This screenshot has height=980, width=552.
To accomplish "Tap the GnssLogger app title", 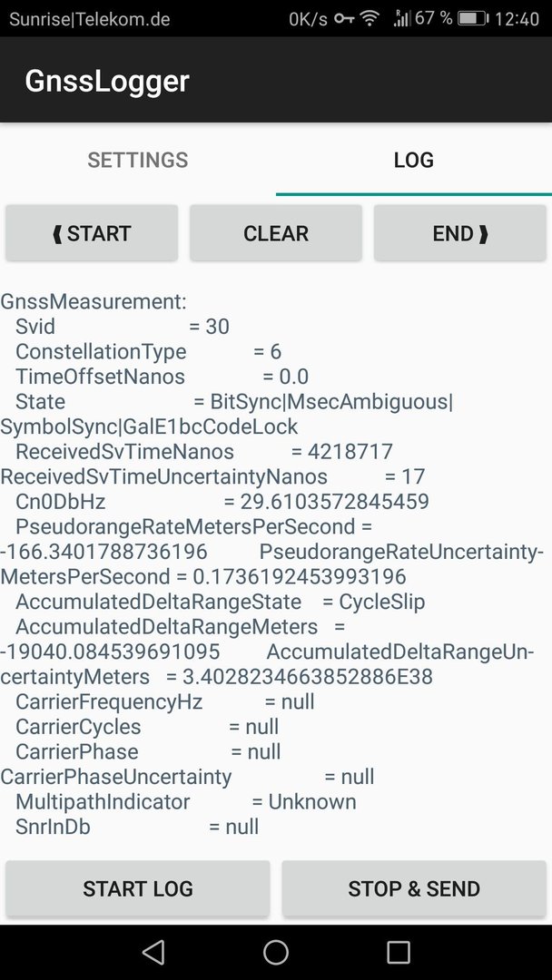I will tap(107, 82).
